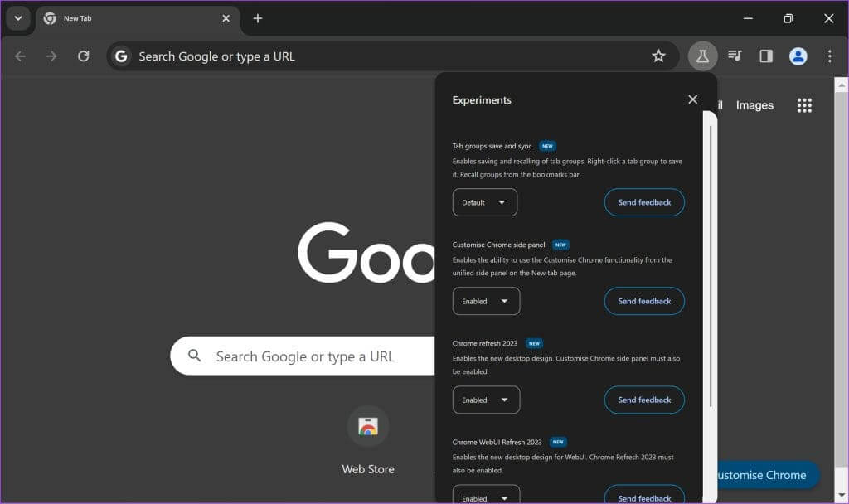
Task: Click the 'Chrome refresh 2023' title
Action: pyautogui.click(x=484, y=343)
